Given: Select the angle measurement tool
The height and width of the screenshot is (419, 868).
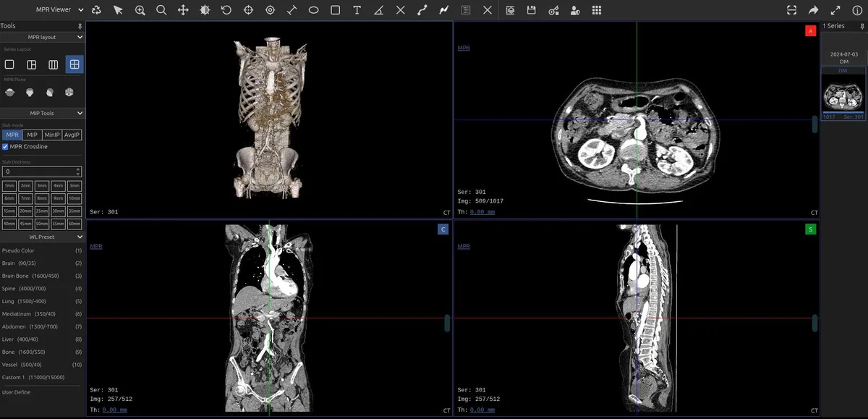Looking at the screenshot, I should pyautogui.click(x=378, y=10).
